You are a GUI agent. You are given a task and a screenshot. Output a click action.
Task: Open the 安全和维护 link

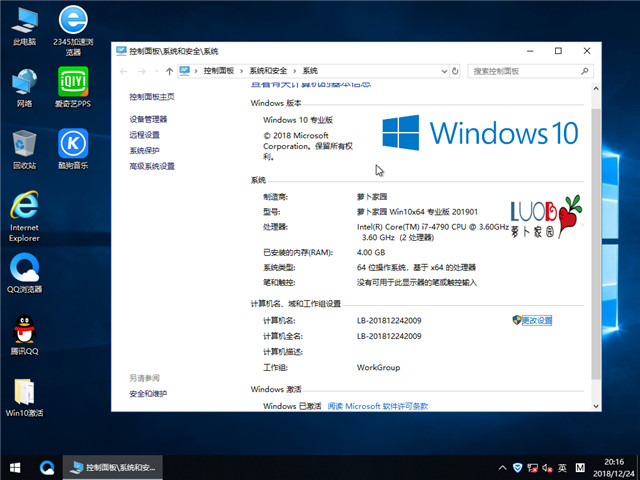click(148, 394)
